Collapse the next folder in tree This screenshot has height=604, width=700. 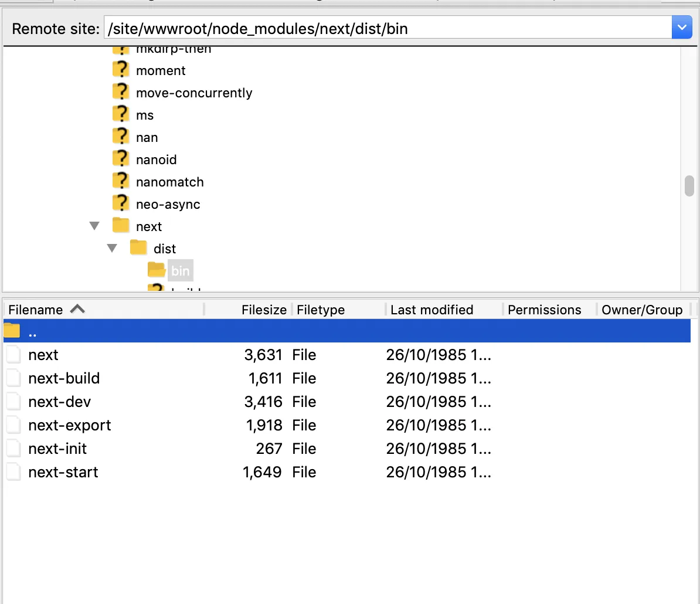point(94,226)
